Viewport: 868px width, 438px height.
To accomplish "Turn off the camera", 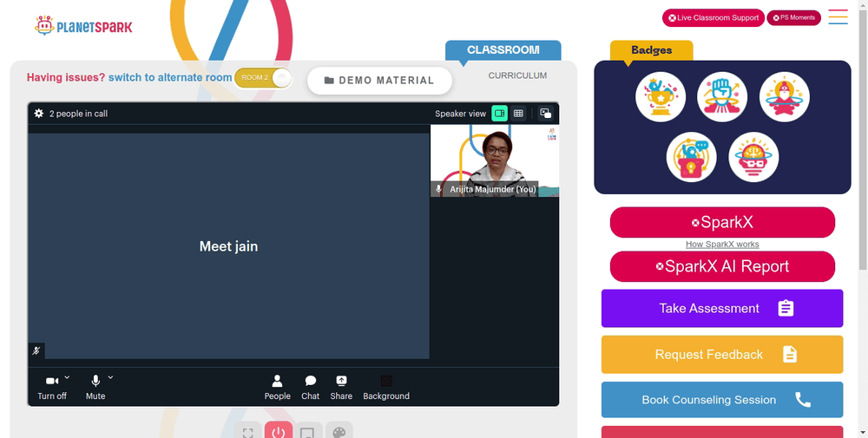I will (52, 387).
